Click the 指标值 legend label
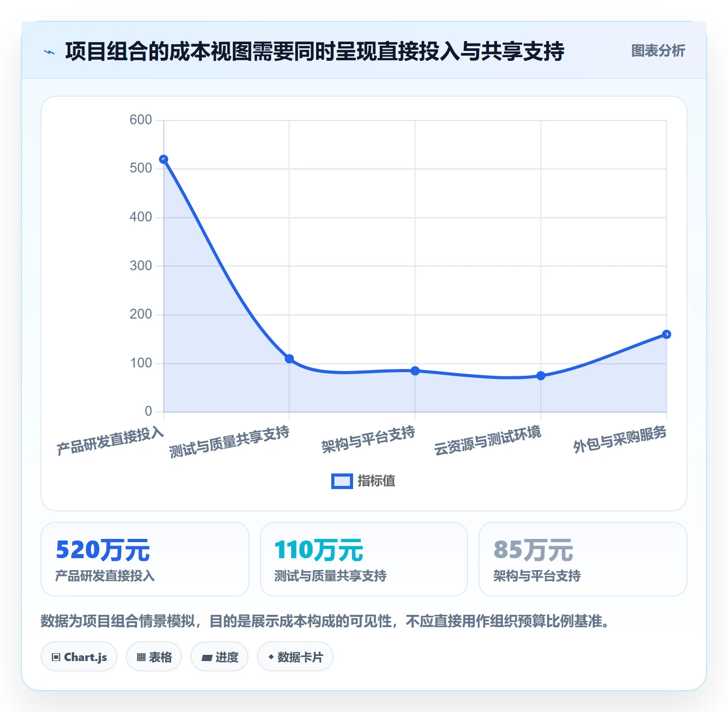The height and width of the screenshot is (712, 728). pos(376,481)
